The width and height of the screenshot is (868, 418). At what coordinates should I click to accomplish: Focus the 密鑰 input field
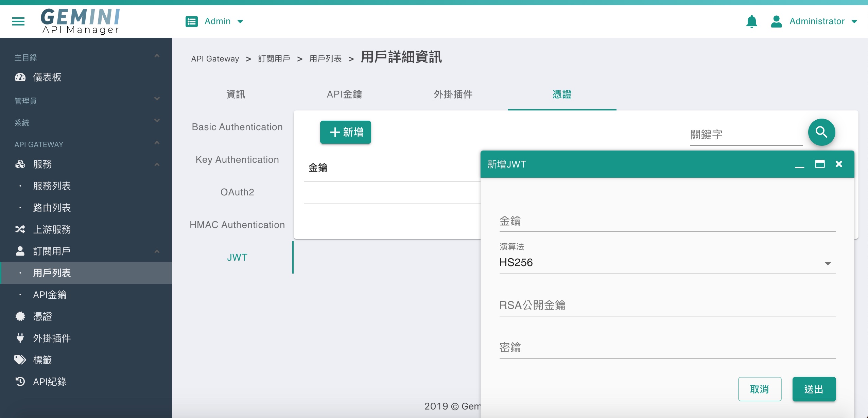(x=667, y=348)
